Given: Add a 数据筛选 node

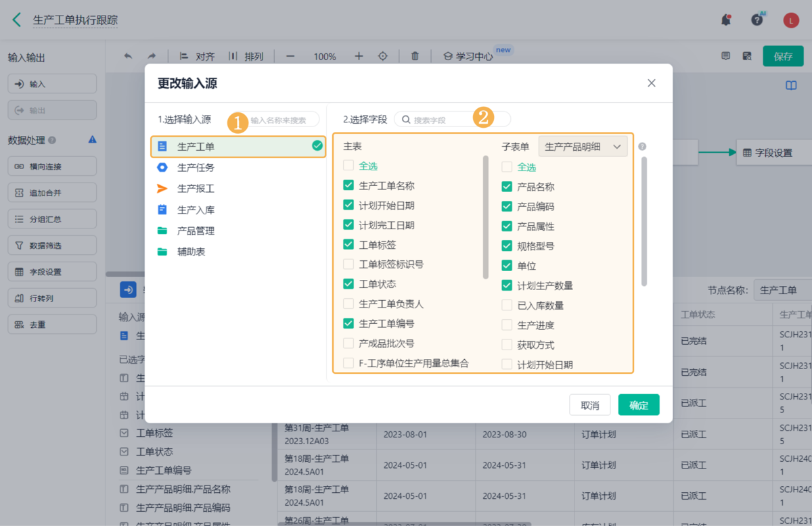Looking at the screenshot, I should 52,245.
